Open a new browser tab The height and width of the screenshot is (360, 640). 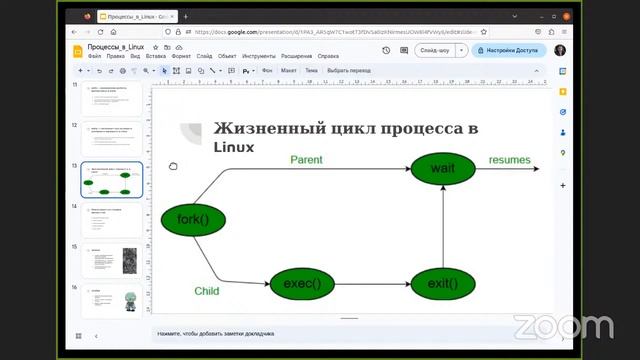pos(186,17)
